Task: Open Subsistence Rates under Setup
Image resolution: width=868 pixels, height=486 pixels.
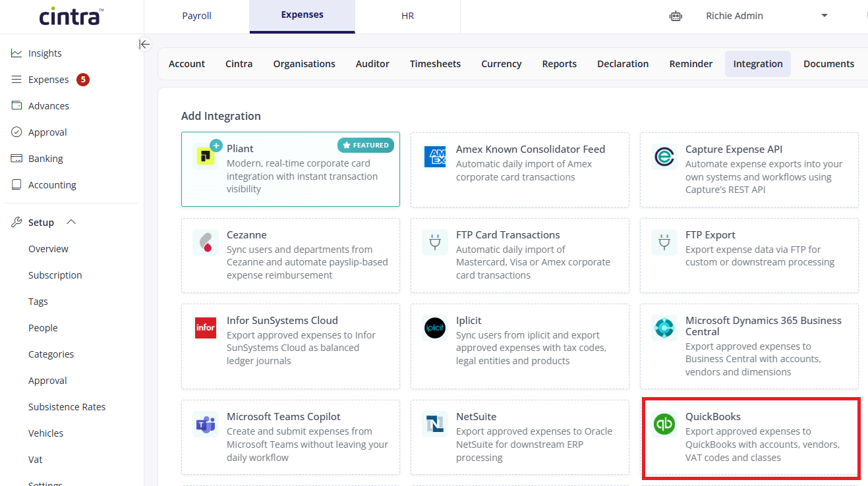Action: [67, 407]
